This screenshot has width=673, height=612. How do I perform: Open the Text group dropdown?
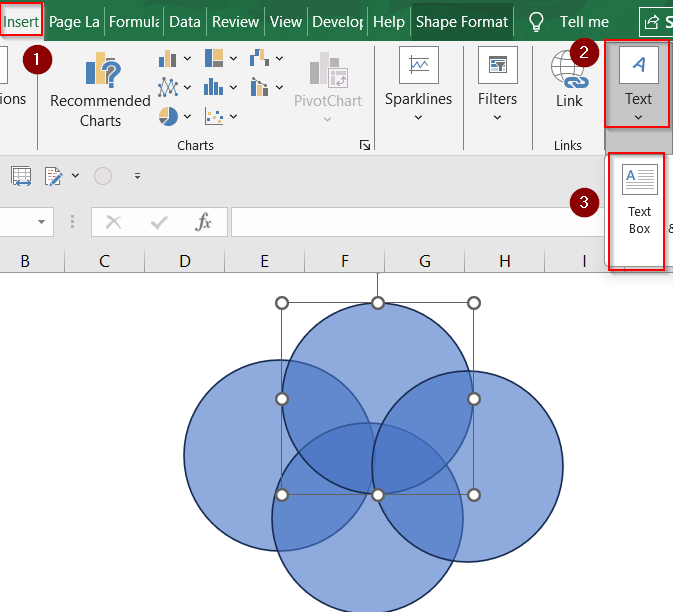tap(638, 85)
